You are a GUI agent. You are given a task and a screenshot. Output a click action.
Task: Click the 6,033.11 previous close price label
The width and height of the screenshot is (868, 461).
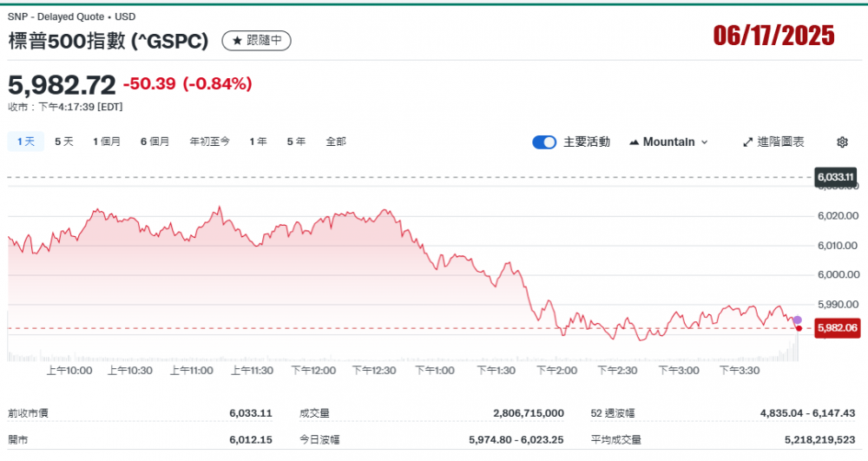pos(836,177)
